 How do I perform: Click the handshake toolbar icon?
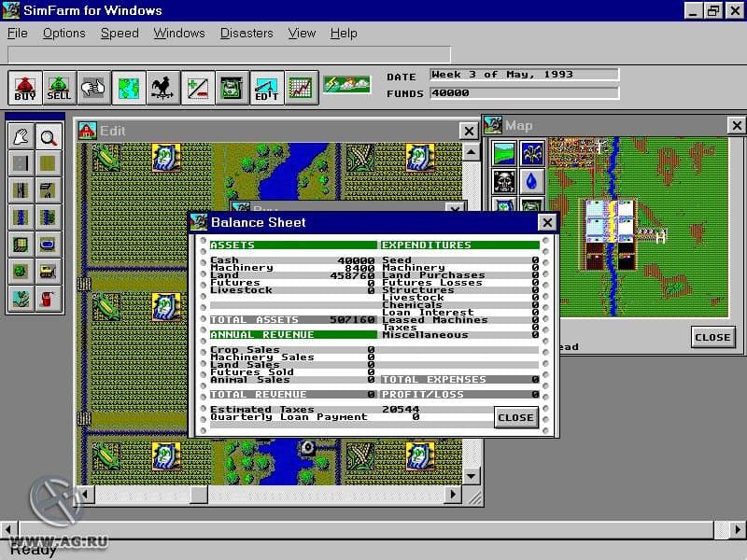pos(94,88)
